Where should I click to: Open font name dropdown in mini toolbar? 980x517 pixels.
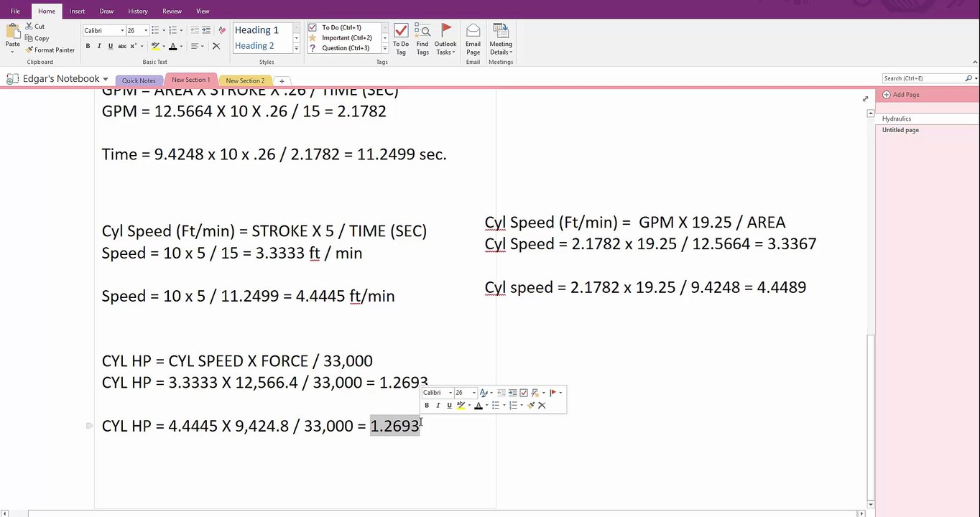coord(450,393)
